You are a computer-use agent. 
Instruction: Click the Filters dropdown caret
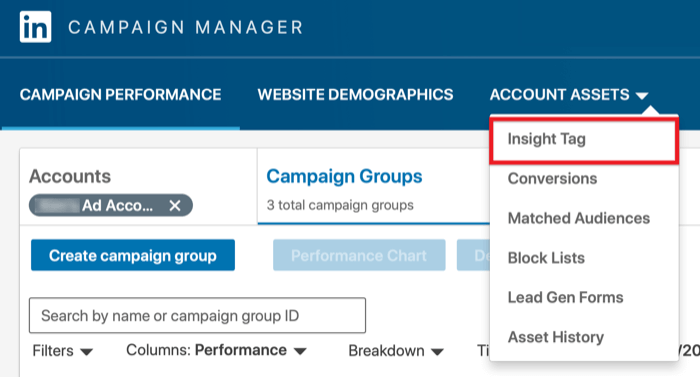click(x=87, y=352)
